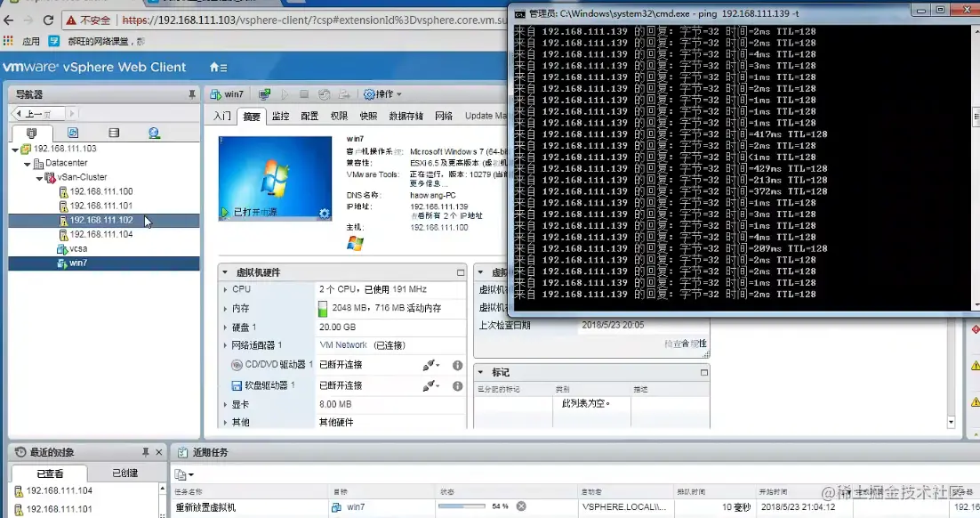980x518 pixels.
Task: Reload the browser page
Action: [x=48, y=20]
